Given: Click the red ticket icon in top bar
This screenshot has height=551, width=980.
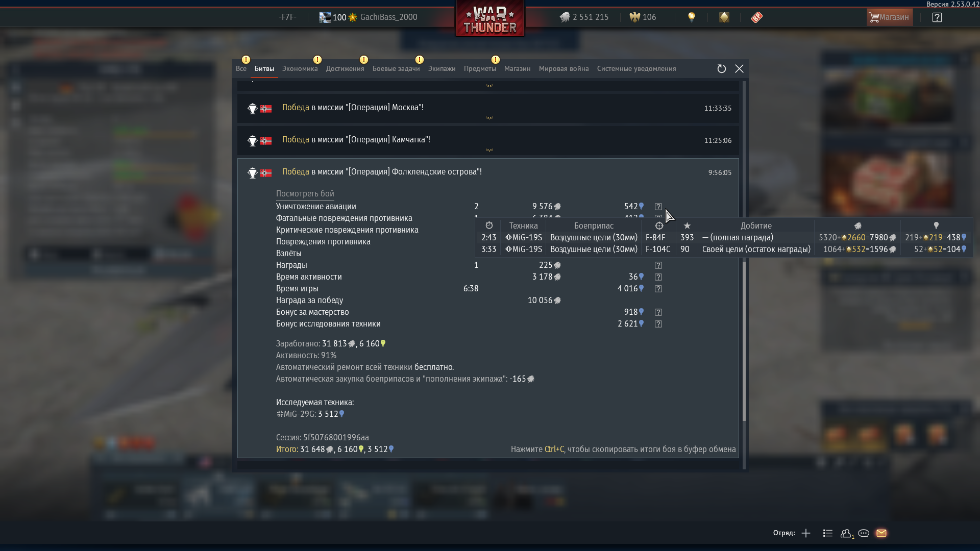Looking at the screenshot, I should (x=757, y=17).
